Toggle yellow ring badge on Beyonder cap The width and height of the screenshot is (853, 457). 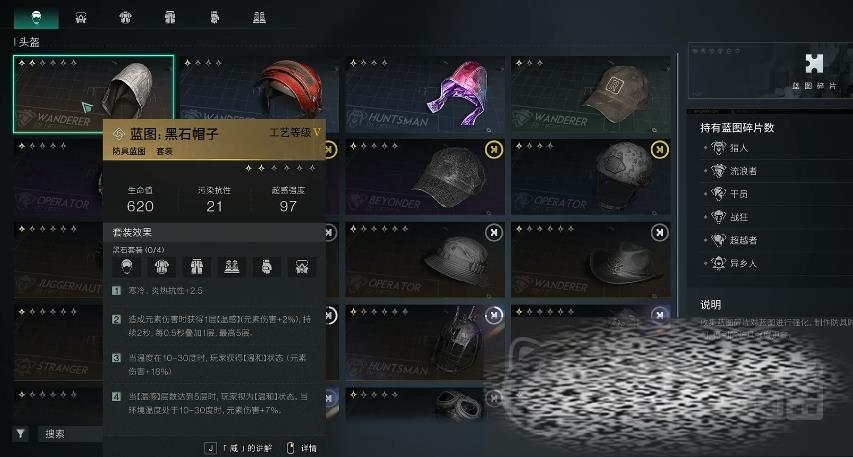[x=494, y=149]
